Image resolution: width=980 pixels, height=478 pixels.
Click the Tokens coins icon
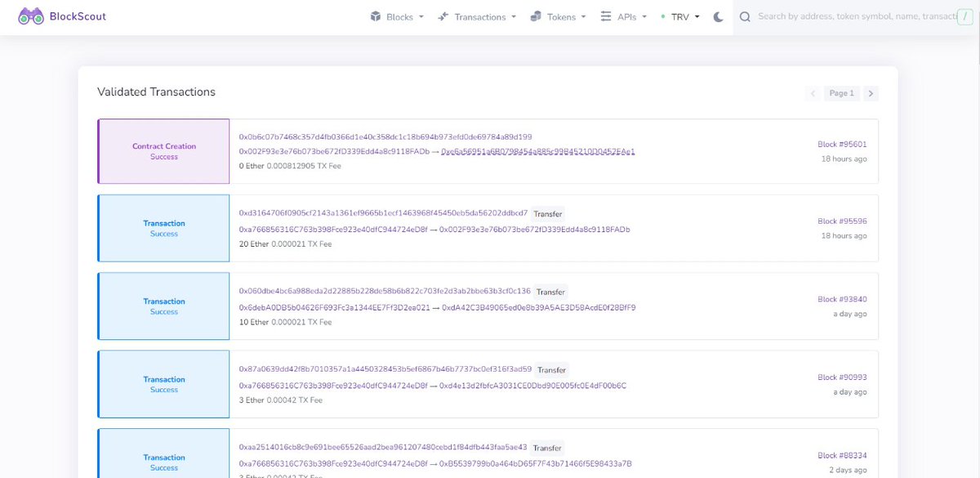coord(537,16)
